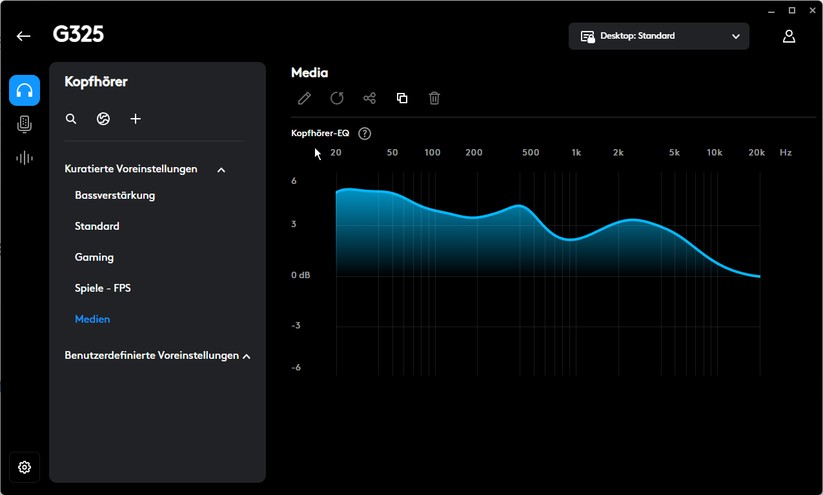Delete the Media preset trash icon
Viewport: 823px width, 495px height.
point(434,98)
